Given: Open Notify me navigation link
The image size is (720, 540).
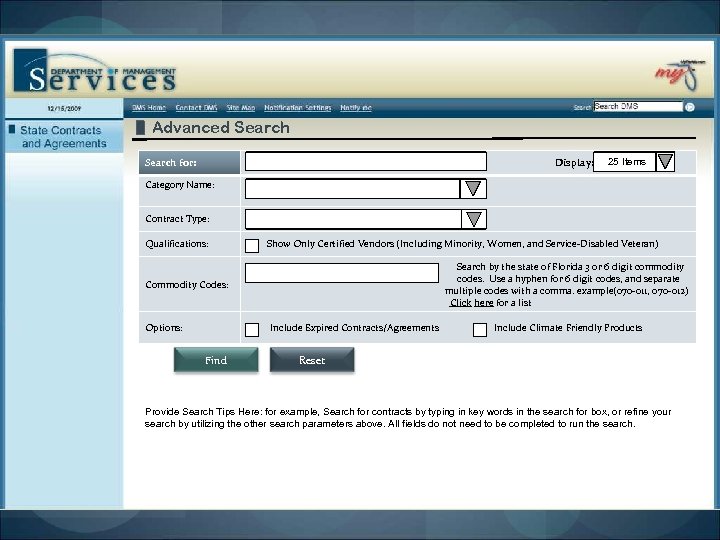Looking at the screenshot, I should click(356, 107).
